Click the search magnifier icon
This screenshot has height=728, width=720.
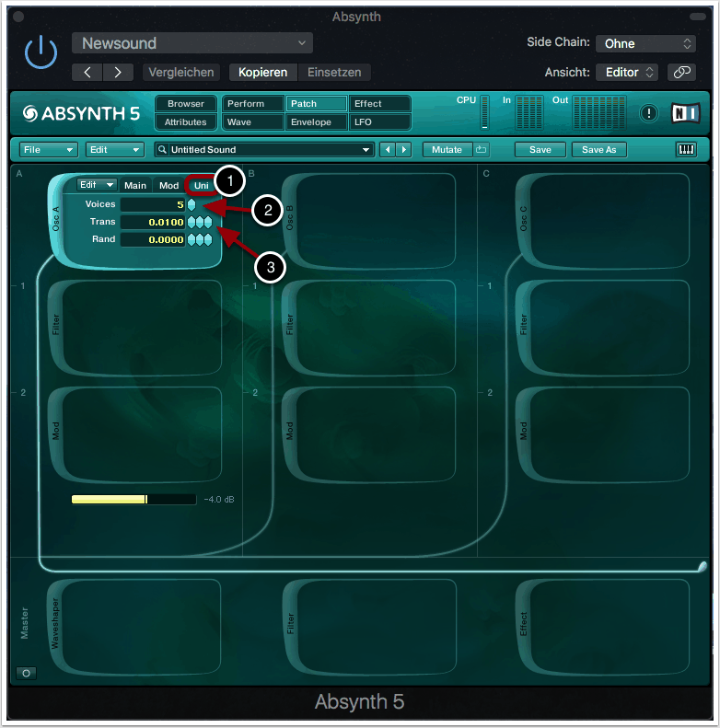[x=162, y=149]
